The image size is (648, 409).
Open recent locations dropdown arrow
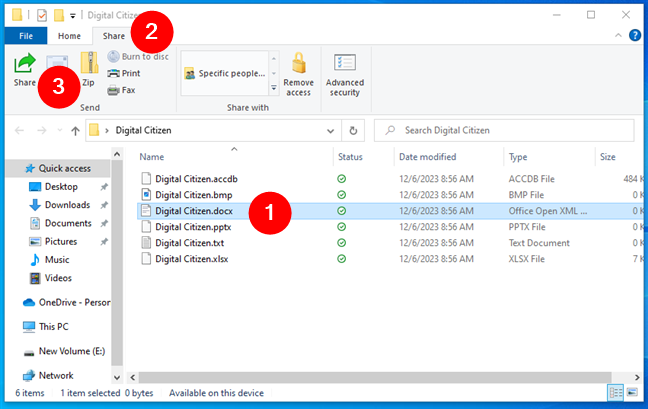pyautogui.click(x=60, y=131)
